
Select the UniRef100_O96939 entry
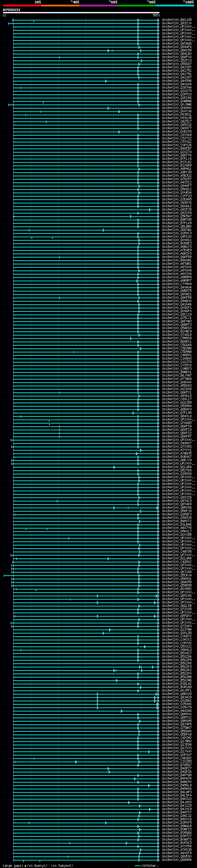click(177, 518)
